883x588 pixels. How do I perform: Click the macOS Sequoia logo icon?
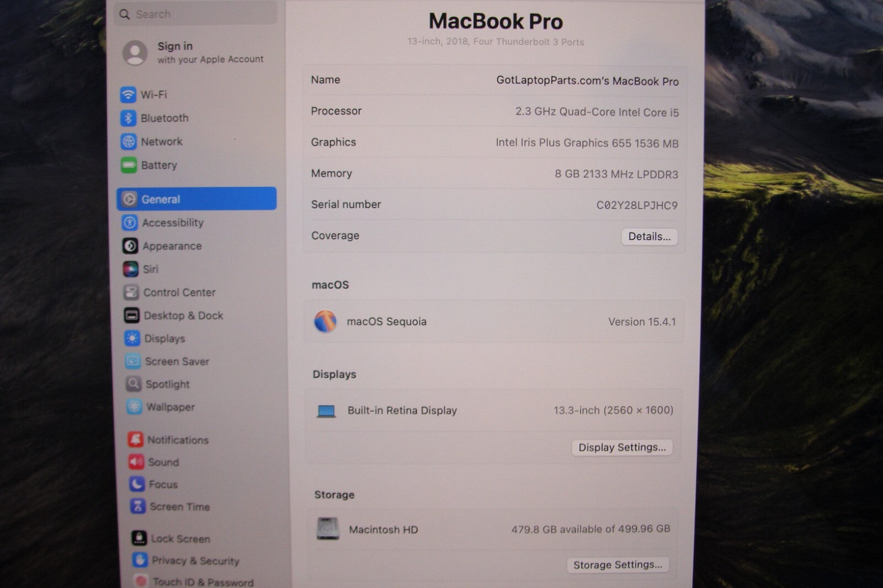click(325, 322)
